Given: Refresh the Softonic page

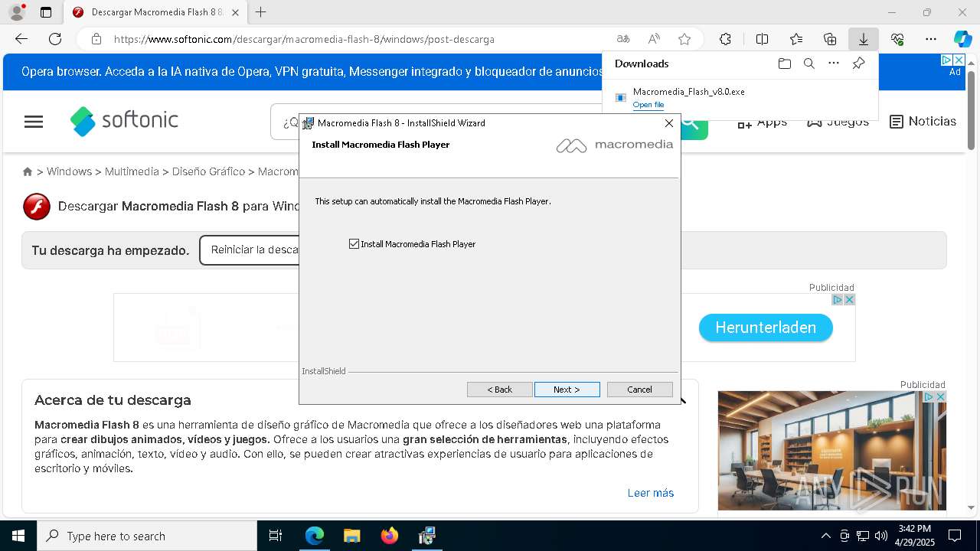Looking at the screenshot, I should coord(55,39).
